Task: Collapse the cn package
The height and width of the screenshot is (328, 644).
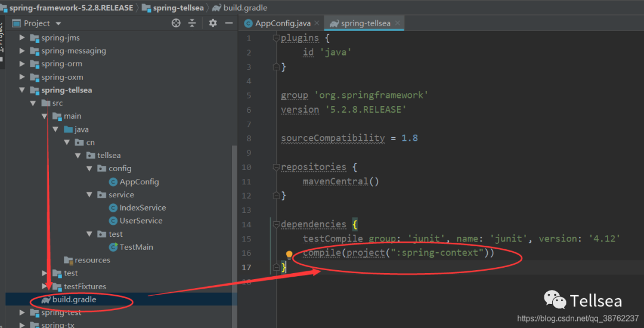Action: [67, 143]
